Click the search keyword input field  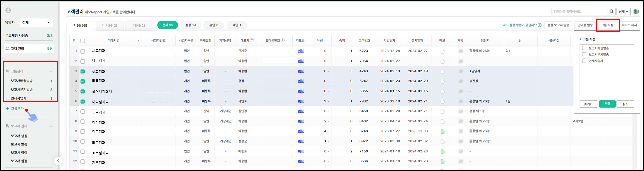(579, 12)
